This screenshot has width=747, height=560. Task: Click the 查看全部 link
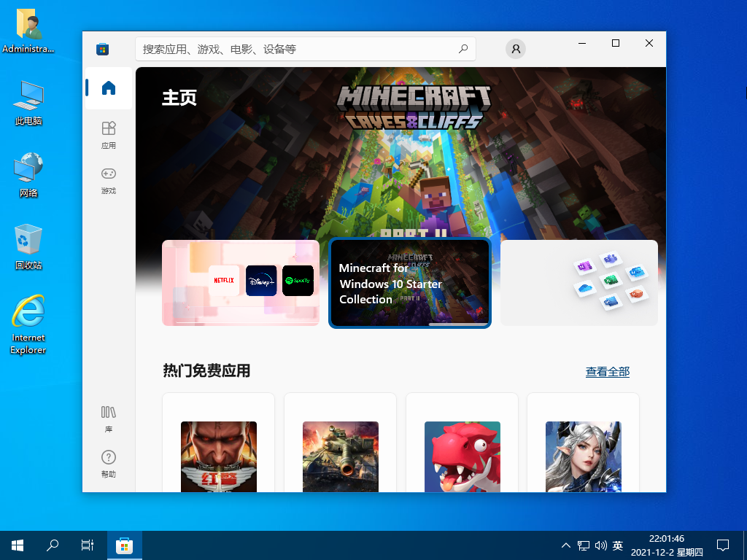[x=608, y=372]
